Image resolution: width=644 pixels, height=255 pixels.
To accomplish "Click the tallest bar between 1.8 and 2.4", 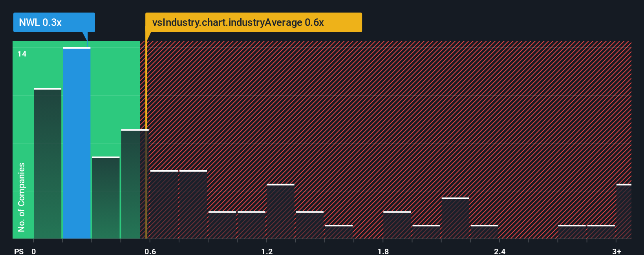I will pyautogui.click(x=455, y=218).
